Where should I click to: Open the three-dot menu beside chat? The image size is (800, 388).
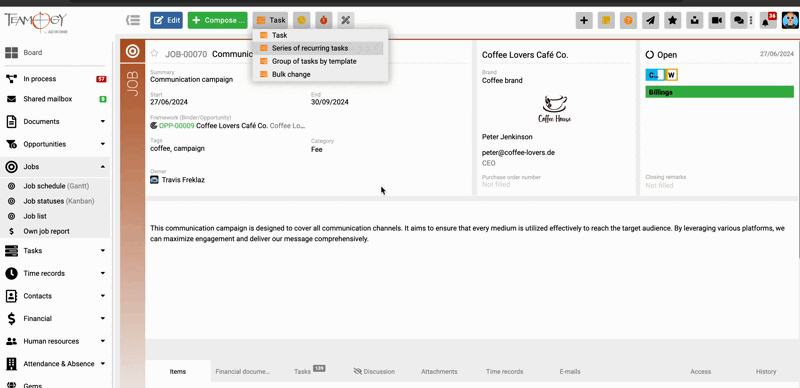coord(751,20)
